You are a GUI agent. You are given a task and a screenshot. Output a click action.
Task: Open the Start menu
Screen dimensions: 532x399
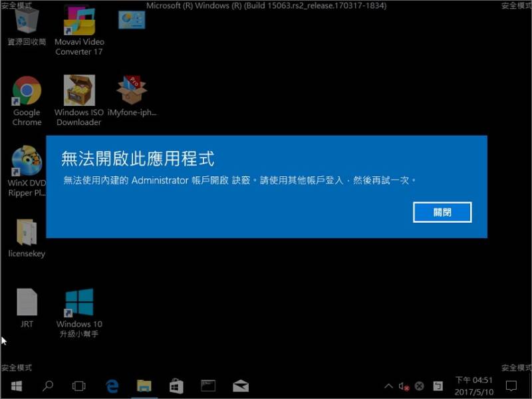coord(16,386)
